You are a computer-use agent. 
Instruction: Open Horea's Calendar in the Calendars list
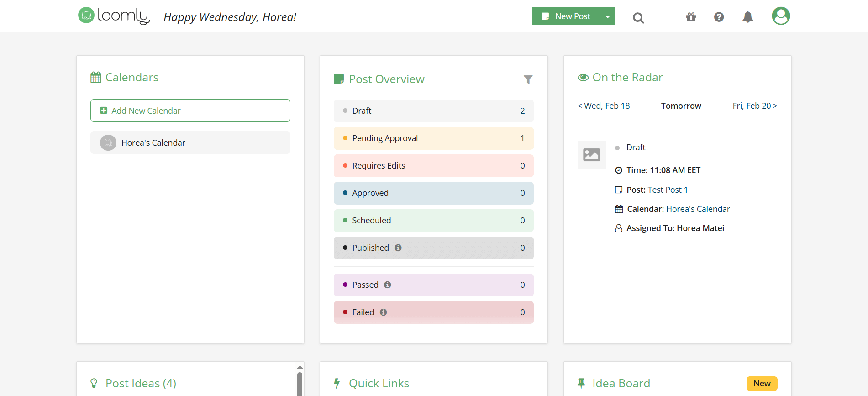pyautogui.click(x=190, y=143)
